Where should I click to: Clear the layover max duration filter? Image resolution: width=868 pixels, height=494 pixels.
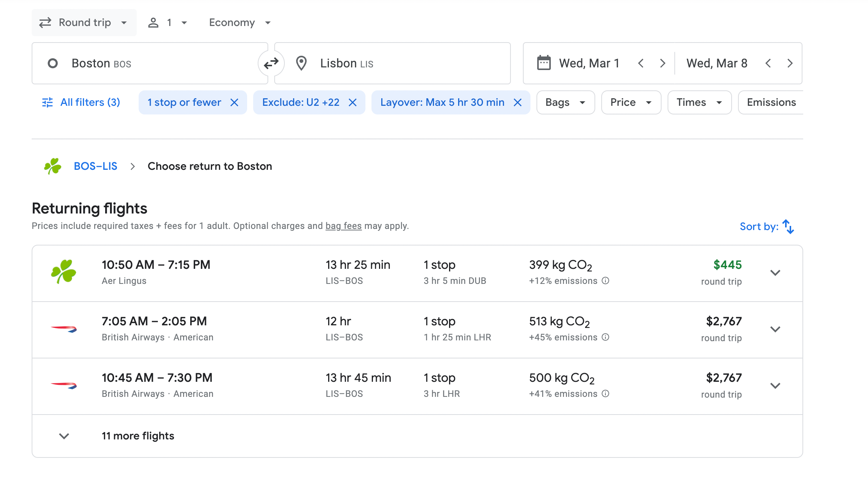[518, 102]
